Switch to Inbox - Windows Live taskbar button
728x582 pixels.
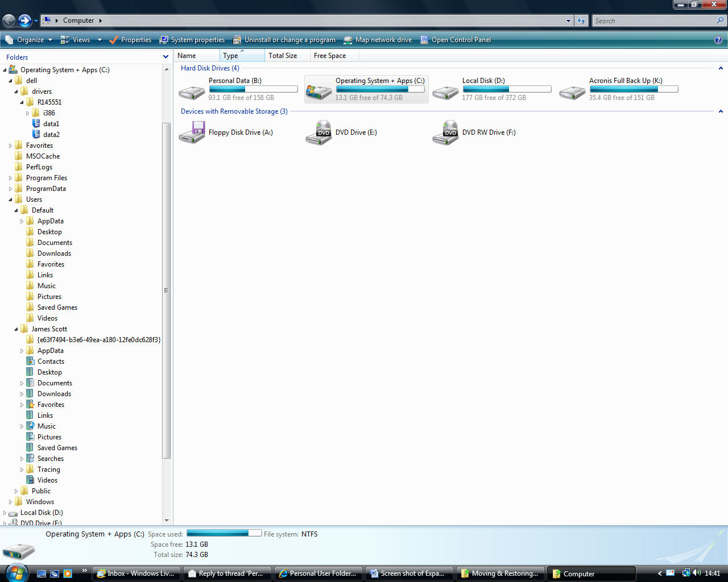pyautogui.click(x=136, y=573)
